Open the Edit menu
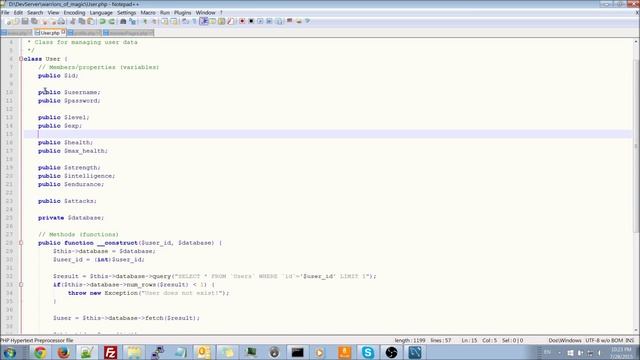This screenshot has width=640, height=360. pyautogui.click(x=18, y=13)
